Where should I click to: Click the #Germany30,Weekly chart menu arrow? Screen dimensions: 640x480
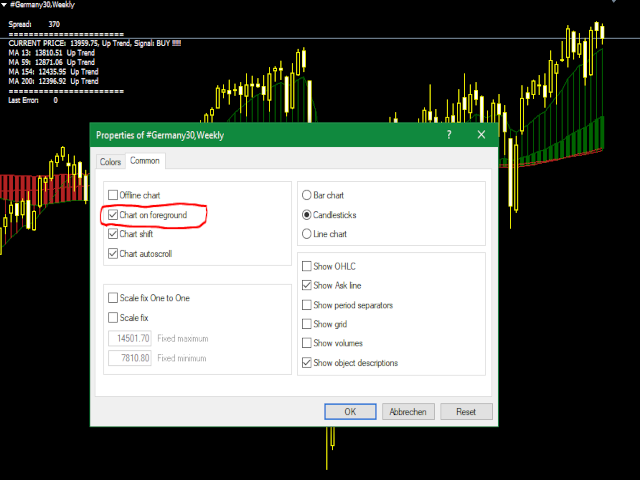(4, 5)
